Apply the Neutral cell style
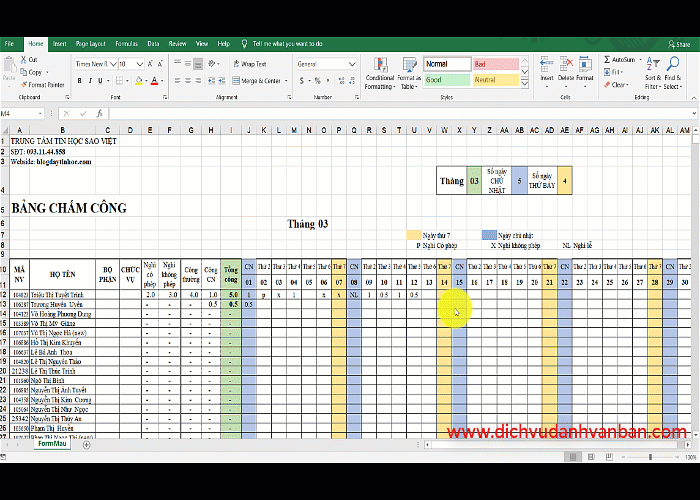The height and width of the screenshot is (500, 700). tap(496, 80)
